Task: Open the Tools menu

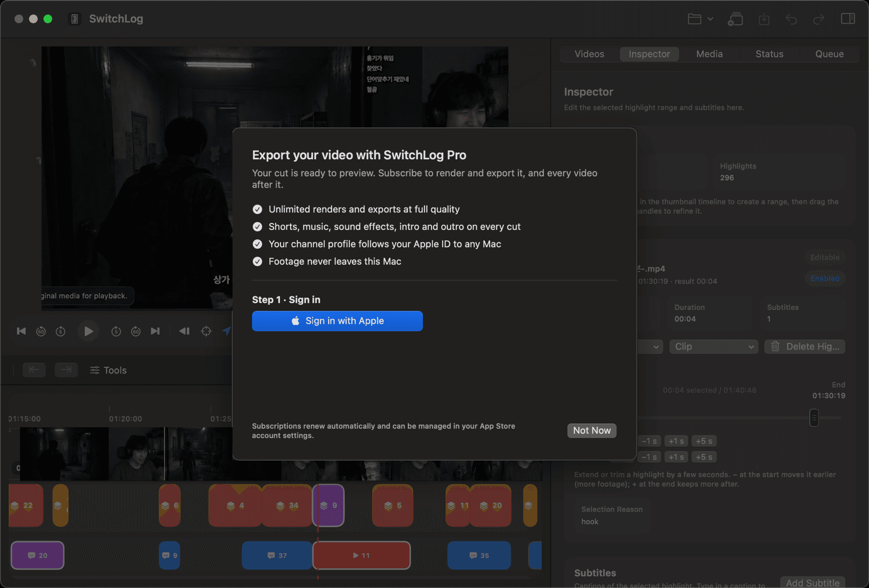Action: click(x=108, y=370)
